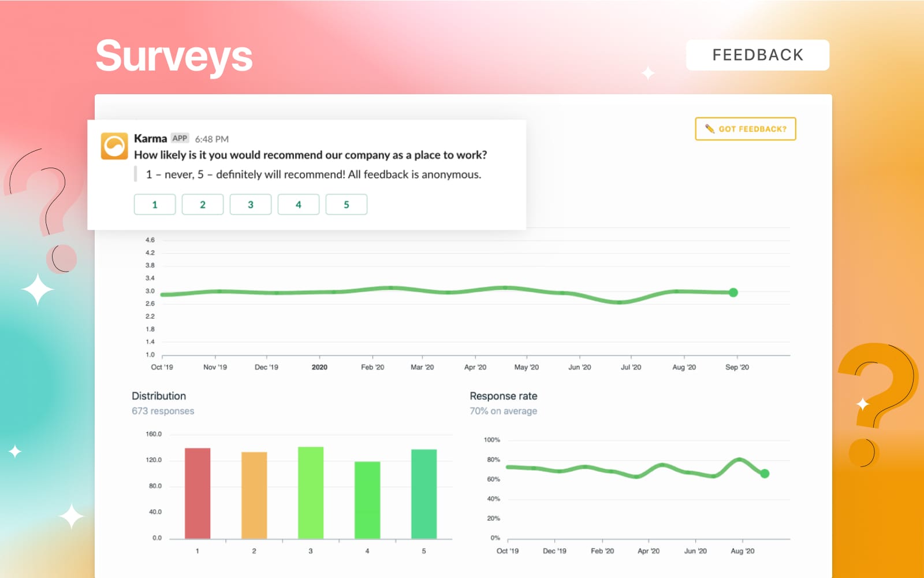
Task: Click the 673 responses text
Action: 163,411
